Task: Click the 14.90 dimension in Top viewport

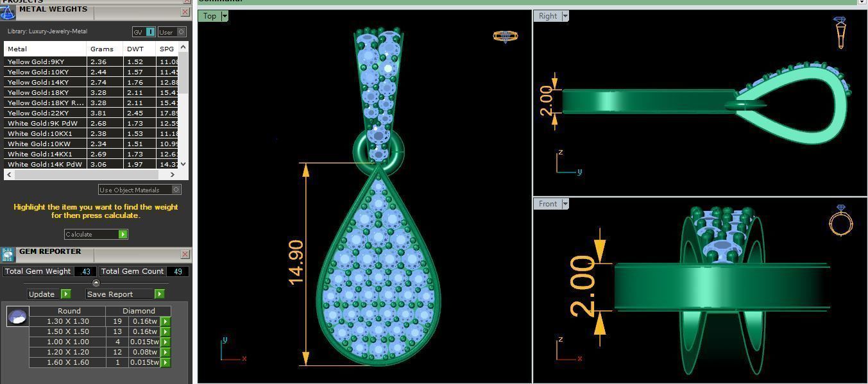Action: coord(296,262)
